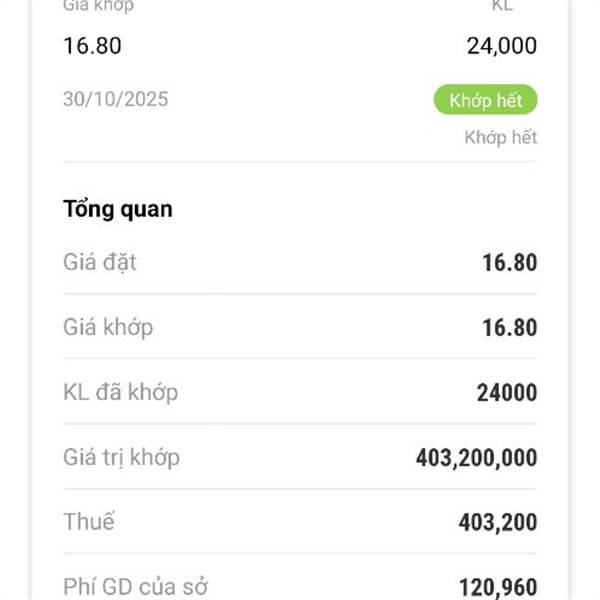Tap the Giá khớp column header at the top
Image resolution: width=600 pixels, height=600 pixels.
point(98,6)
